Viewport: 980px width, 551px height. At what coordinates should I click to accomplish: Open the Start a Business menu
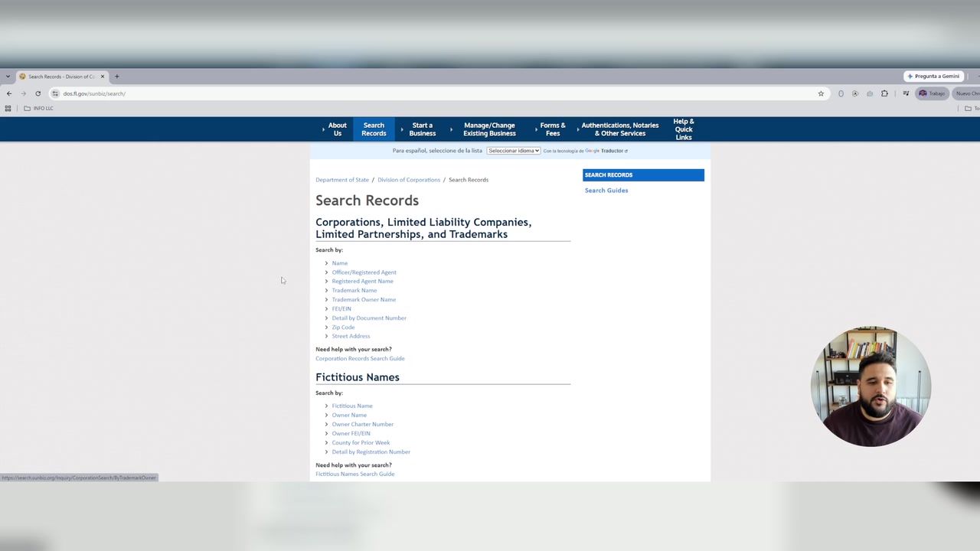coord(423,129)
